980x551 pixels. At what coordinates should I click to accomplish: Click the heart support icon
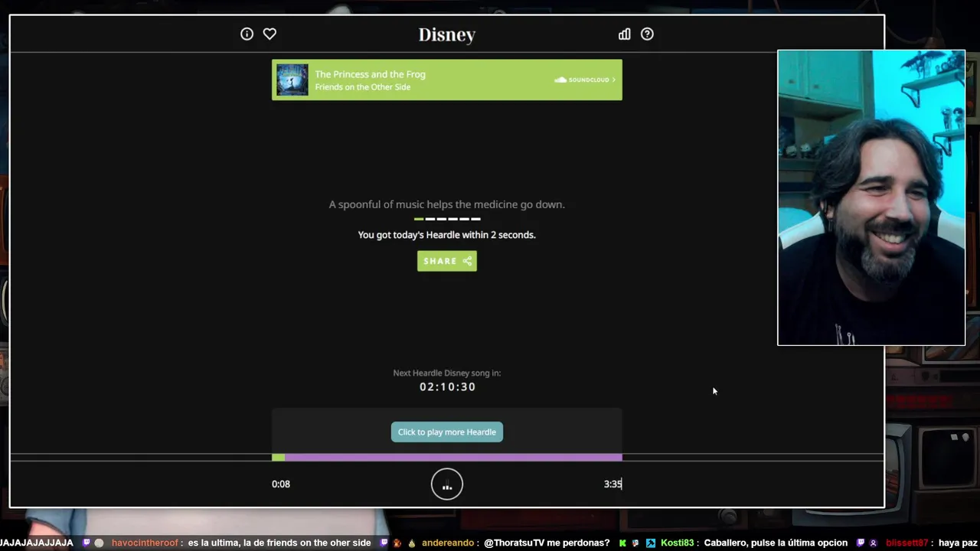(x=269, y=34)
